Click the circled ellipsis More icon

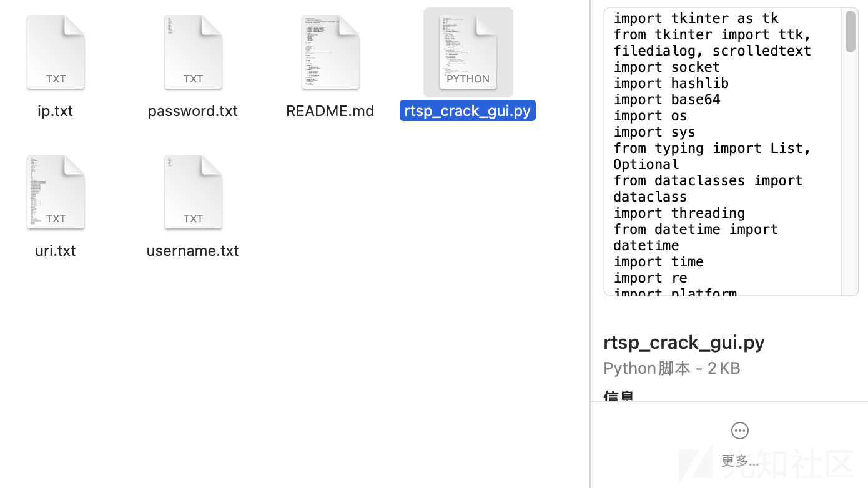tap(740, 431)
